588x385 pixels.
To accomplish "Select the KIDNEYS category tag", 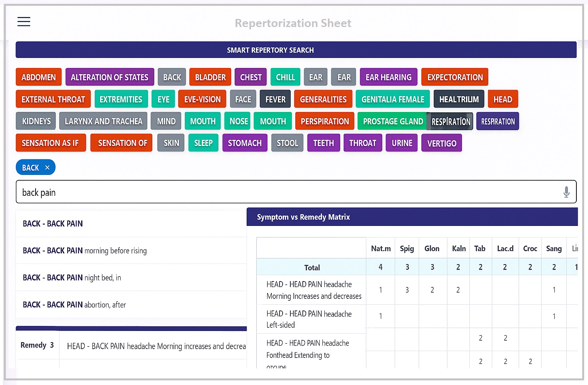I will click(36, 121).
